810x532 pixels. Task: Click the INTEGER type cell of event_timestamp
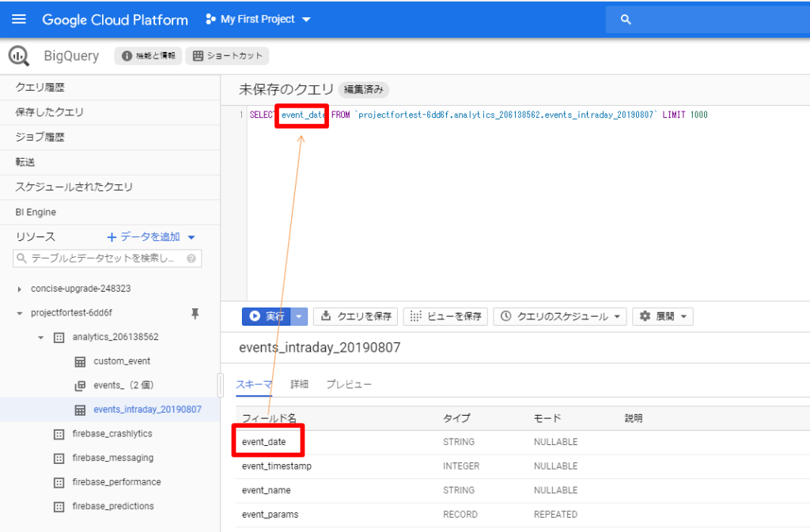pos(461,466)
